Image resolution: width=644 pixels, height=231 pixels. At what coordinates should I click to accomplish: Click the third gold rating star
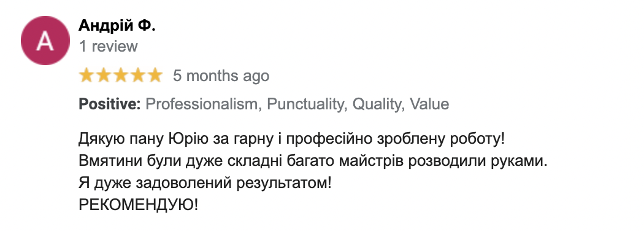pyautogui.click(x=121, y=76)
